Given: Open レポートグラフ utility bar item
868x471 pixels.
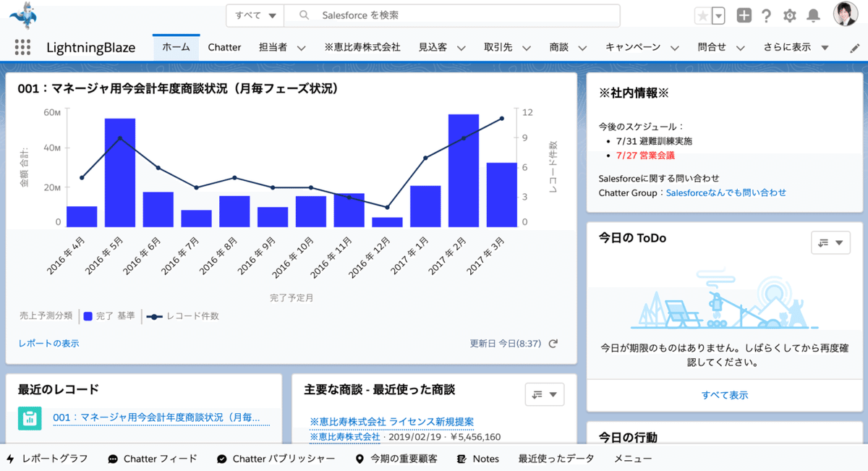Looking at the screenshot, I should (x=47, y=459).
